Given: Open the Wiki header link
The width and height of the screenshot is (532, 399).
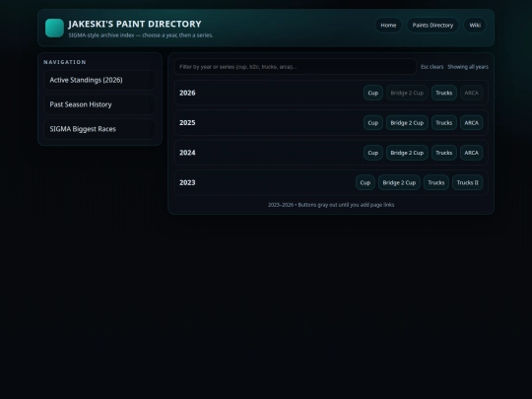Looking at the screenshot, I should [x=475, y=25].
